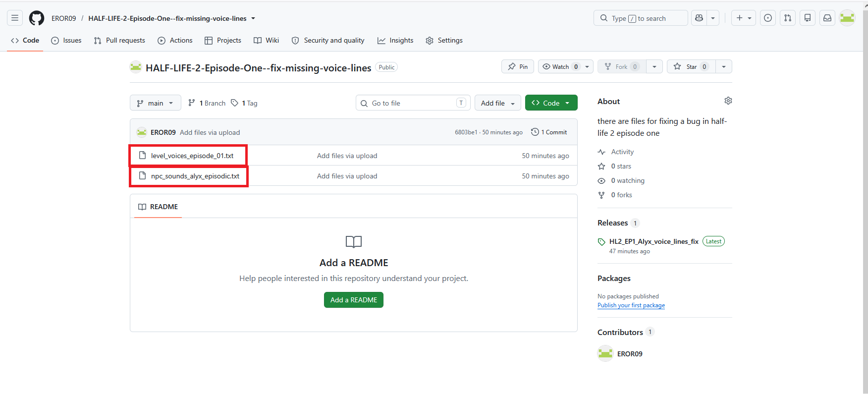The height and width of the screenshot is (394, 868).
Task: Pin this repository
Action: click(518, 66)
